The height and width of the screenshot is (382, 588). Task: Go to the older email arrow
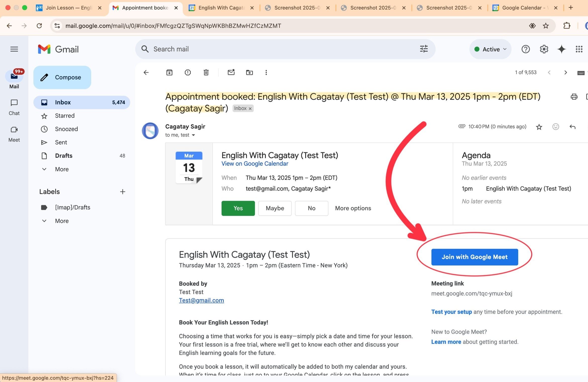point(566,73)
